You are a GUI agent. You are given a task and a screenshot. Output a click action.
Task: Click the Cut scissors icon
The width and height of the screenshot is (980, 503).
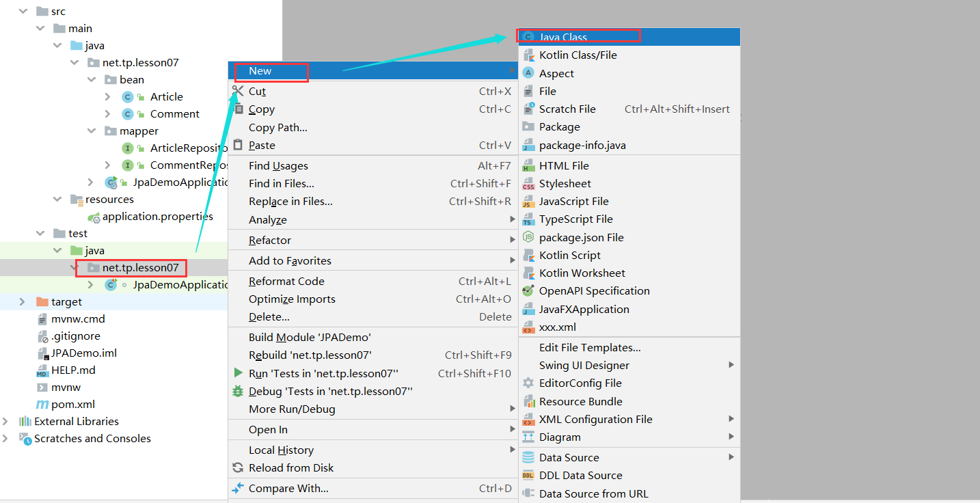point(238,91)
